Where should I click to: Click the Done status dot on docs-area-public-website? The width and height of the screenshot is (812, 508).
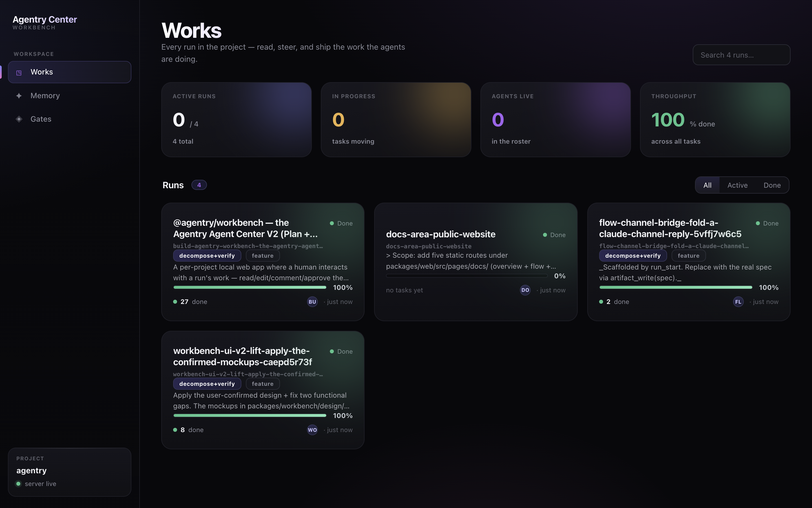click(545, 235)
